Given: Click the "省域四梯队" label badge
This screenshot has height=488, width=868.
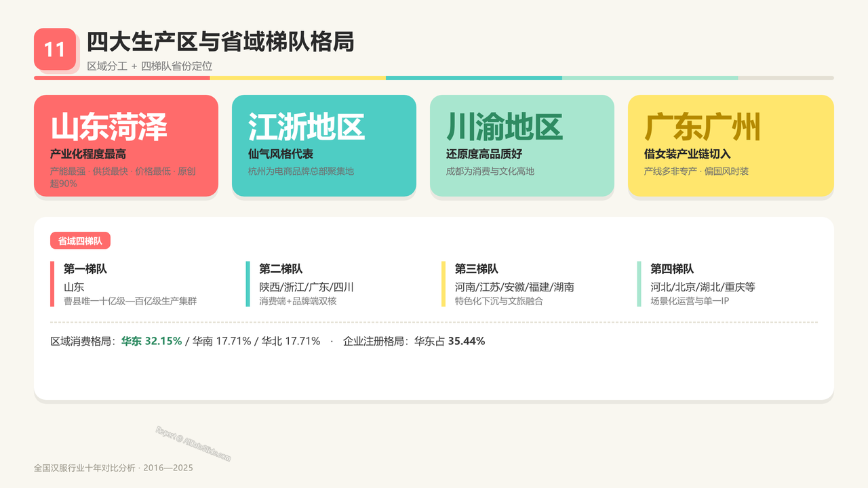Looking at the screenshot, I should (80, 241).
